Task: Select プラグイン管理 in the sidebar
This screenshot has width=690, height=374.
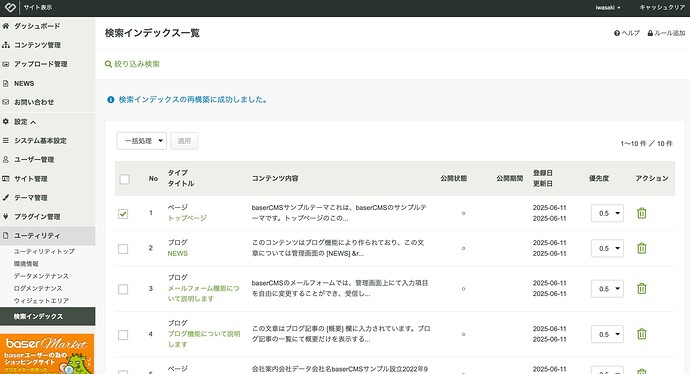Action: coord(37,216)
